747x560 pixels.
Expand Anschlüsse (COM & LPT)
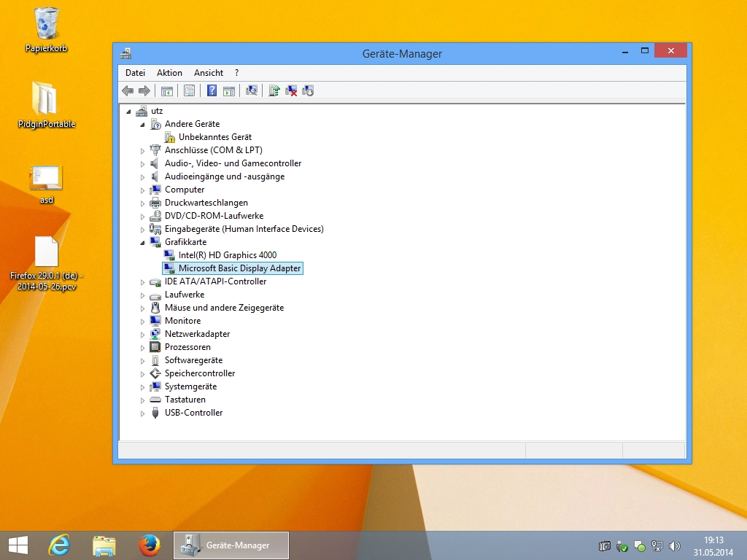[x=142, y=150]
